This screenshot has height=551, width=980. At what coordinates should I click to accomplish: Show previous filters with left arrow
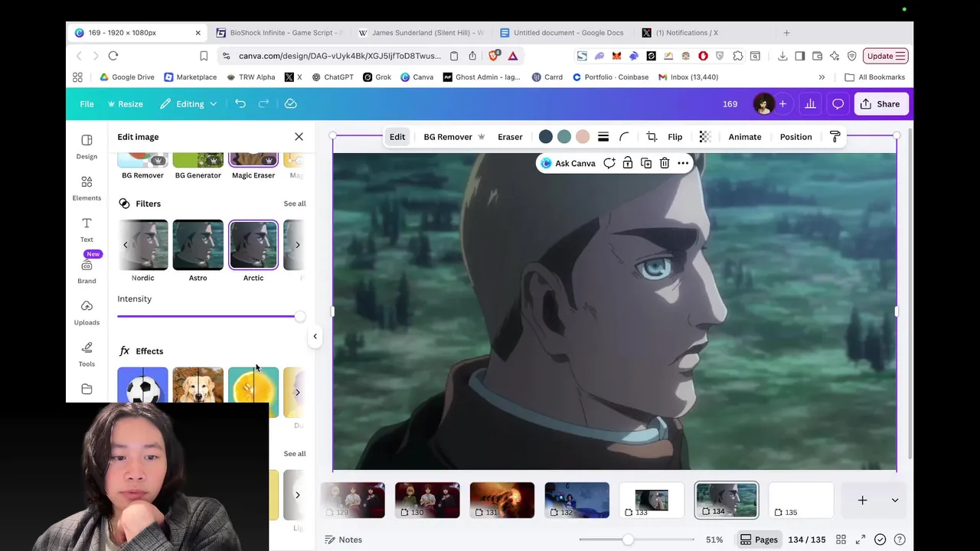pyautogui.click(x=126, y=245)
